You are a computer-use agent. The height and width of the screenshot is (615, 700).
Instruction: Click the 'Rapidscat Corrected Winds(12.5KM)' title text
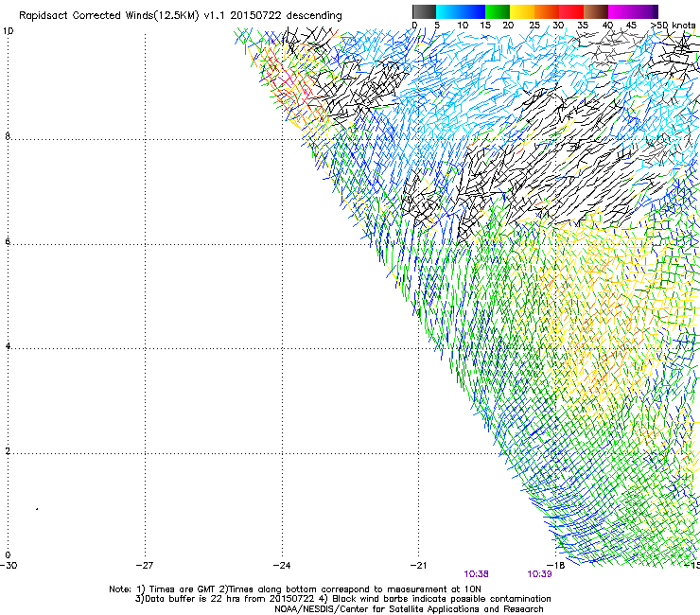pyautogui.click(x=109, y=16)
